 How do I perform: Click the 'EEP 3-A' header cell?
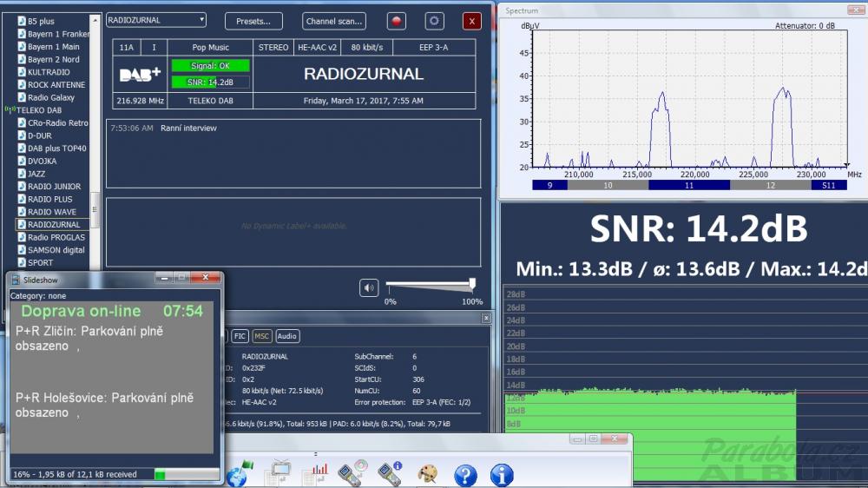[433, 48]
